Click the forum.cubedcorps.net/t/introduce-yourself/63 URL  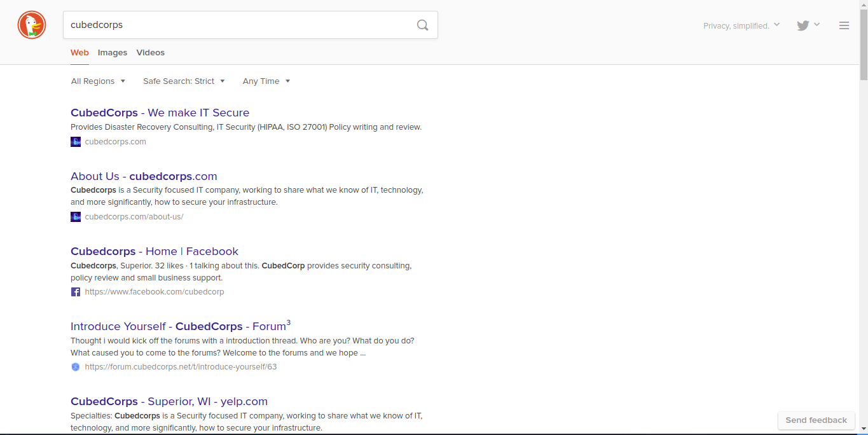[181, 367]
